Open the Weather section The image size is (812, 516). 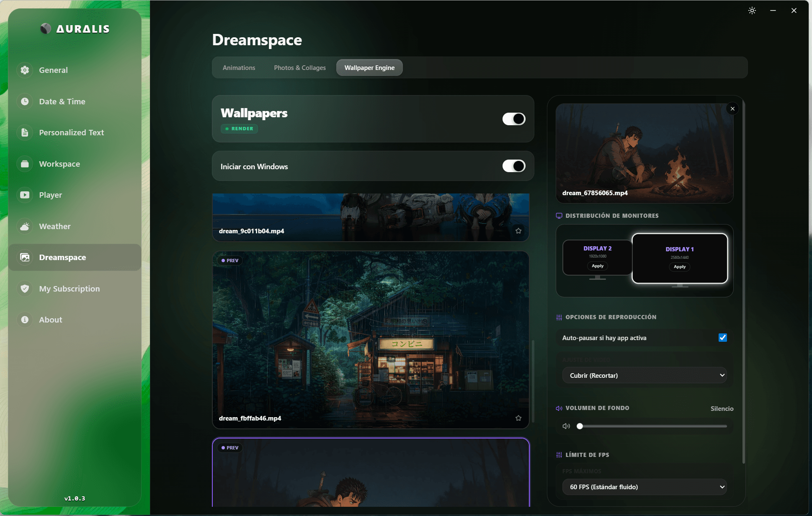pyautogui.click(x=75, y=226)
